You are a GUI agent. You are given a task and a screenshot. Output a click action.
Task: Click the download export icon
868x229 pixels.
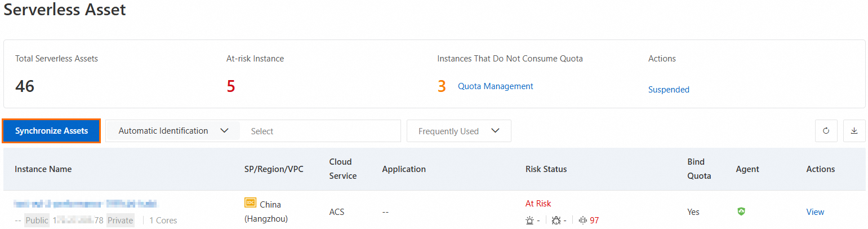coord(854,131)
